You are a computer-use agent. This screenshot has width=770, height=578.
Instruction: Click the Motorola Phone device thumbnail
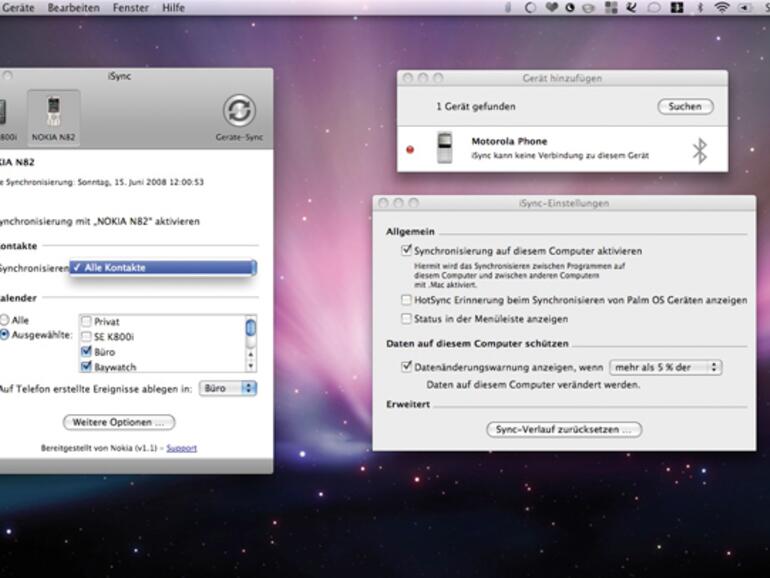pos(445,149)
